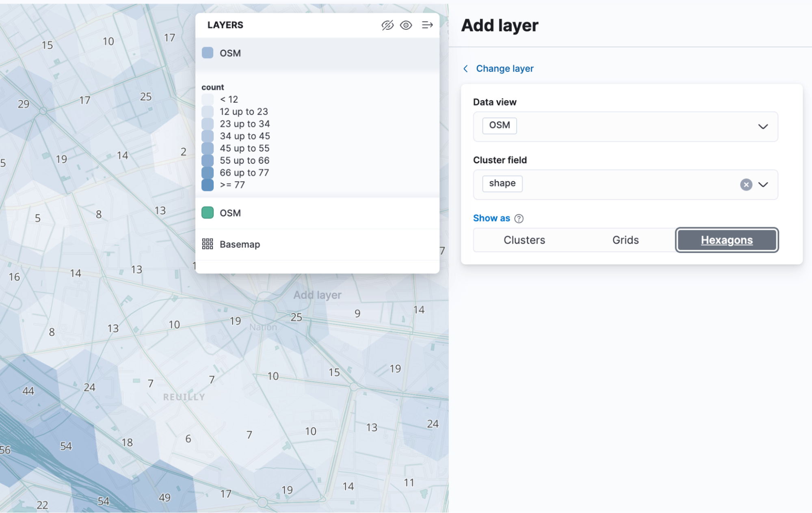The image size is (812, 513).
Task: Select the count legend color swatch for >= 77
Action: coord(208,184)
